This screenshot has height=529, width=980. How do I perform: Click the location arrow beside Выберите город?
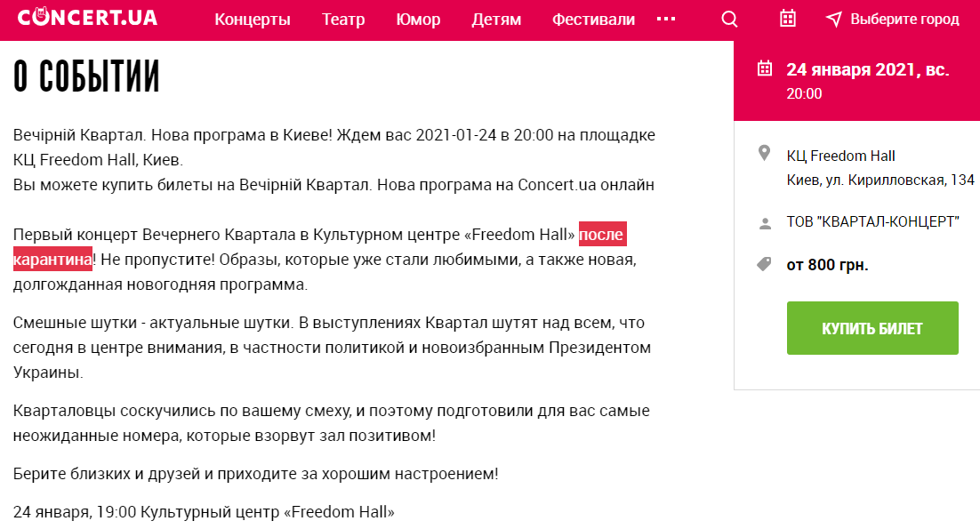point(833,18)
